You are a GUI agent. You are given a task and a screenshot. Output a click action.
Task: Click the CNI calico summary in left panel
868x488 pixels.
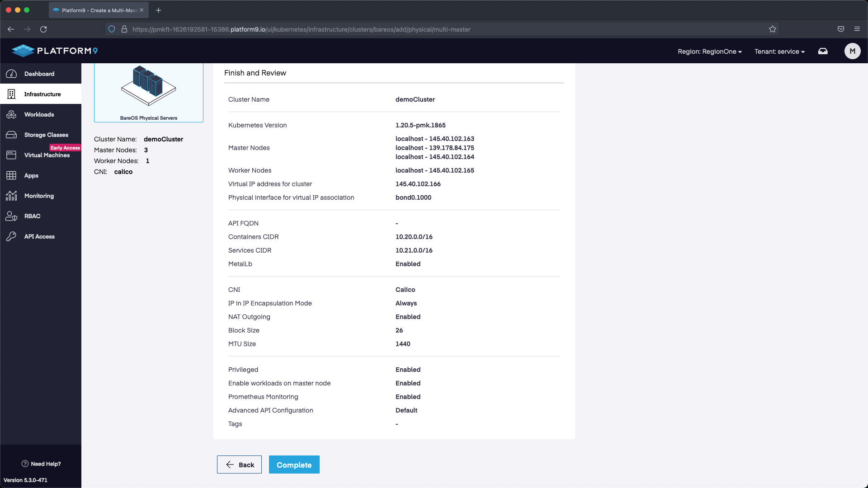point(113,172)
